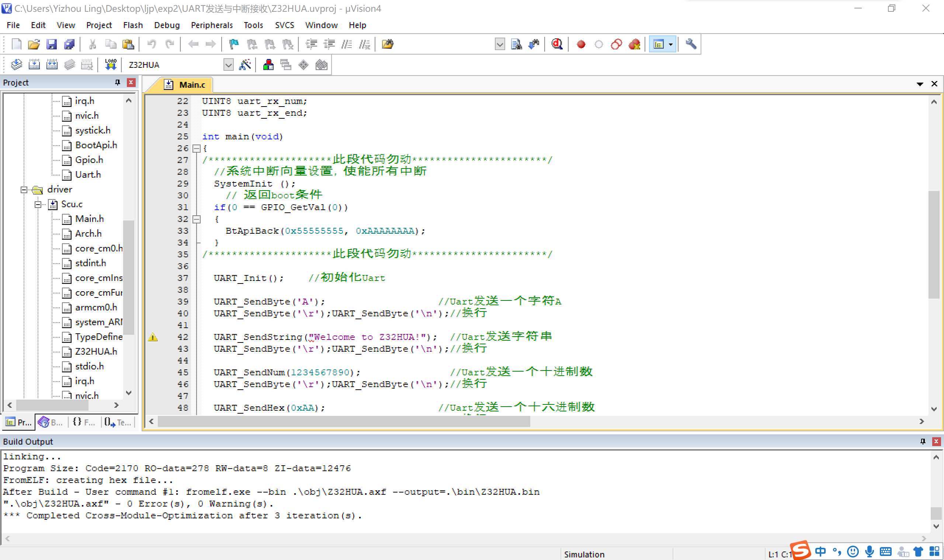Switch to Books tab in project pane
This screenshot has width=944, height=560.
click(51, 422)
